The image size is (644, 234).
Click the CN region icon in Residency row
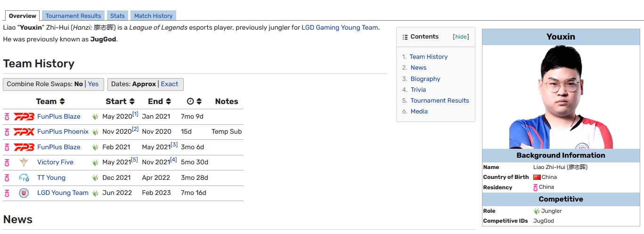pyautogui.click(x=535, y=187)
